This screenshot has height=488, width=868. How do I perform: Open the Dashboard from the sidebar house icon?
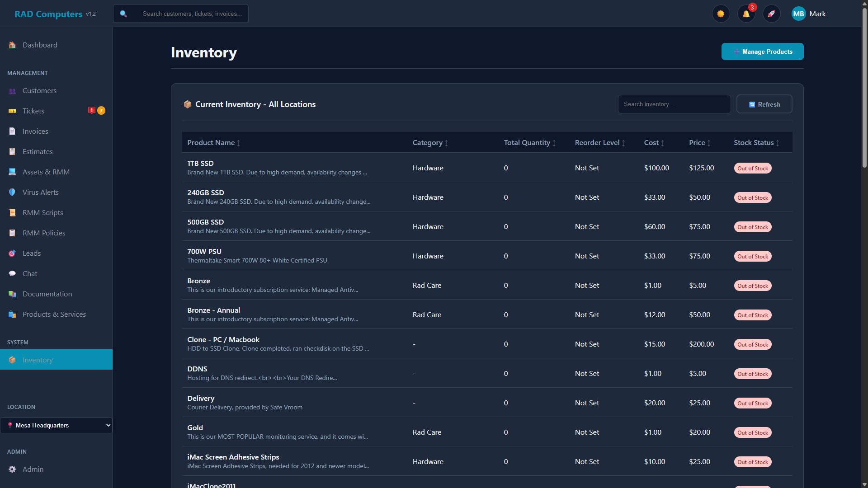tap(11, 45)
